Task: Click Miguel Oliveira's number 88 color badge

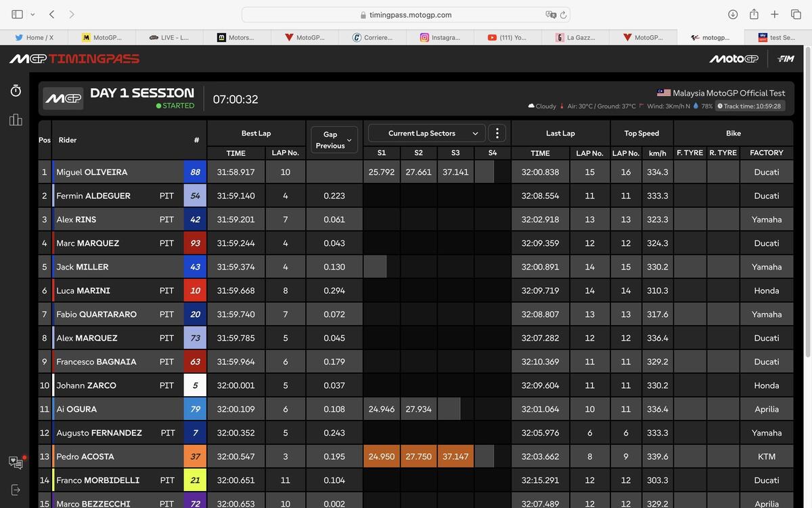Action: 195,172
